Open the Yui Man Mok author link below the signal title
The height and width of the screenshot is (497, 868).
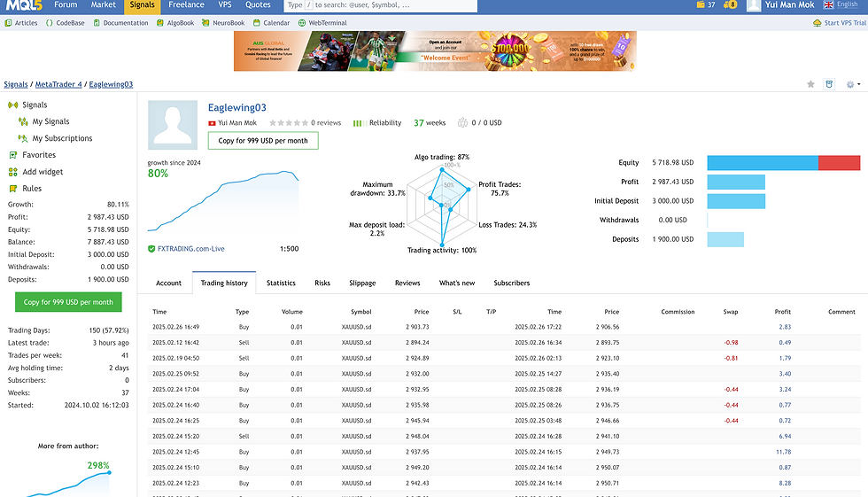(237, 123)
